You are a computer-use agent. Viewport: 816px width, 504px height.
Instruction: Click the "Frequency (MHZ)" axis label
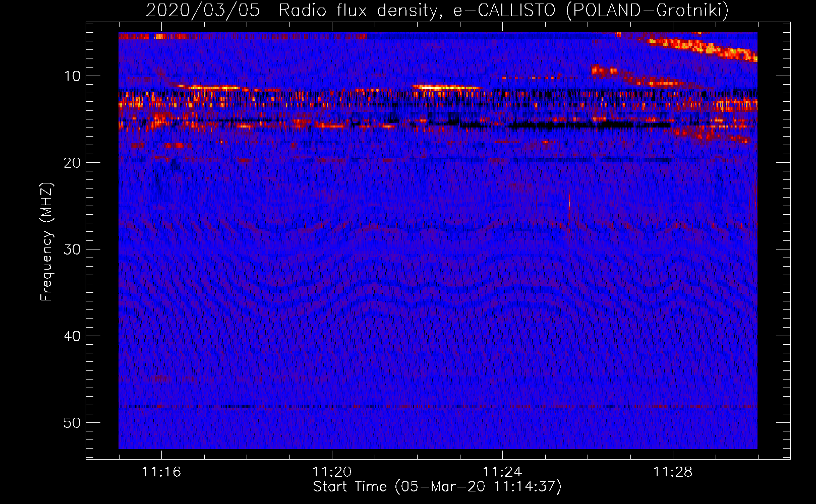tap(46, 242)
